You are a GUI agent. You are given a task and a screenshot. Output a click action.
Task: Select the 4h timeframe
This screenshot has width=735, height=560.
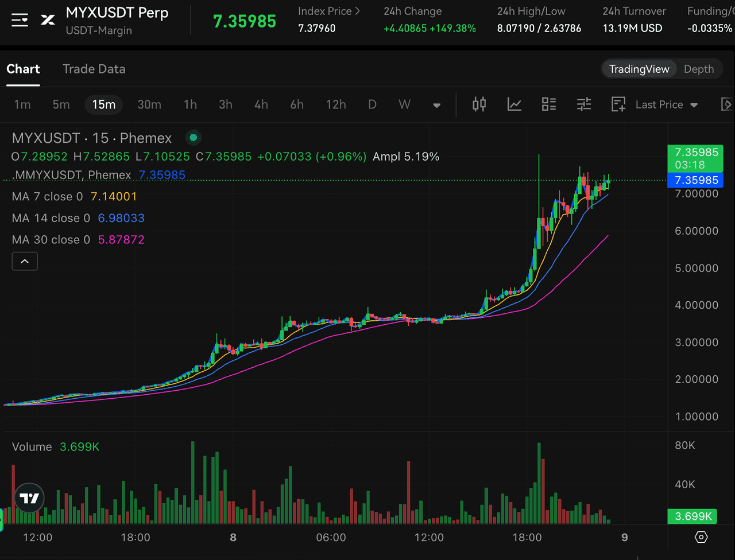(x=261, y=104)
